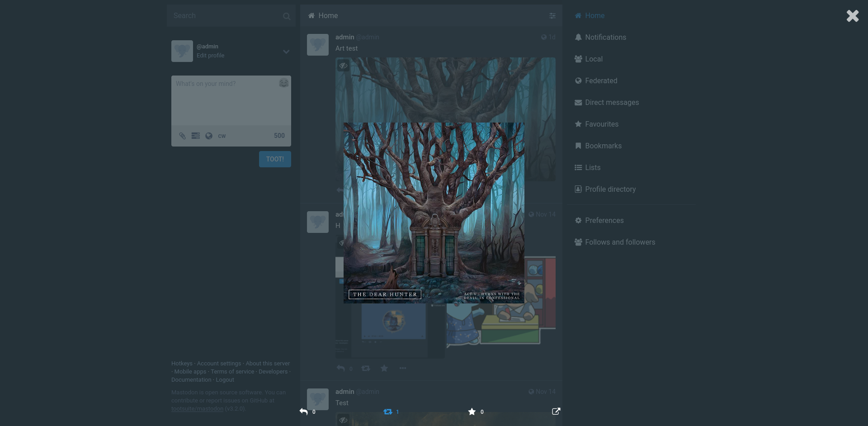Image resolution: width=868 pixels, height=426 pixels.
Task: Open Developers link
Action: (x=273, y=372)
